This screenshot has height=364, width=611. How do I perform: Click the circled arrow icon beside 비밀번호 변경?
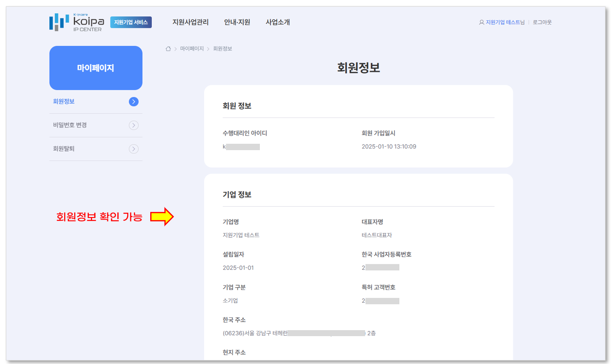click(134, 125)
